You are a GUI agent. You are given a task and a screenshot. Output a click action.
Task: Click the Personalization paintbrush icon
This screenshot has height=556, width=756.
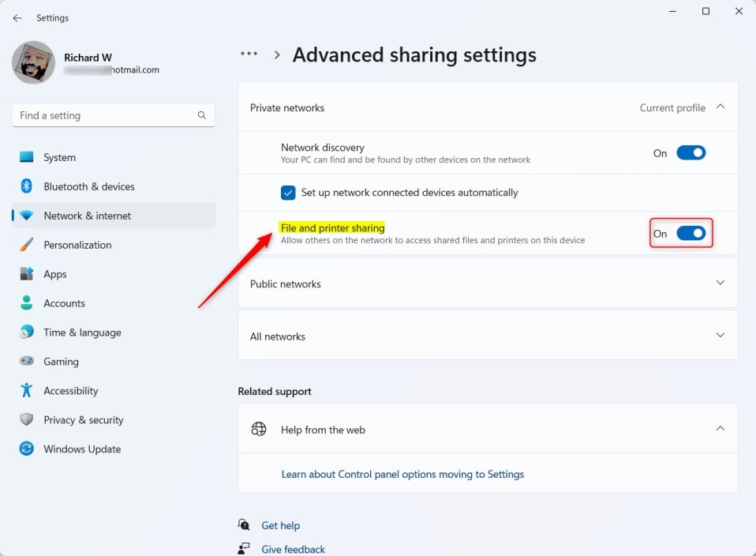[26, 245]
